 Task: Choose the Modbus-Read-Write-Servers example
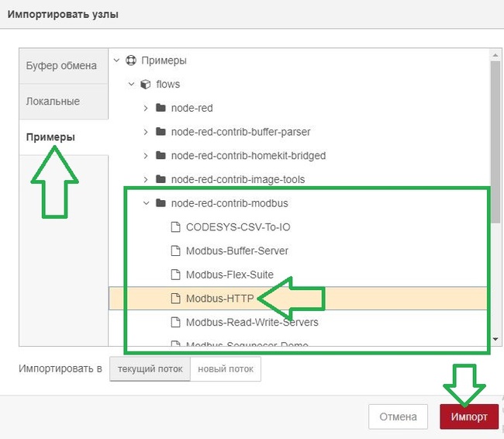click(252, 322)
